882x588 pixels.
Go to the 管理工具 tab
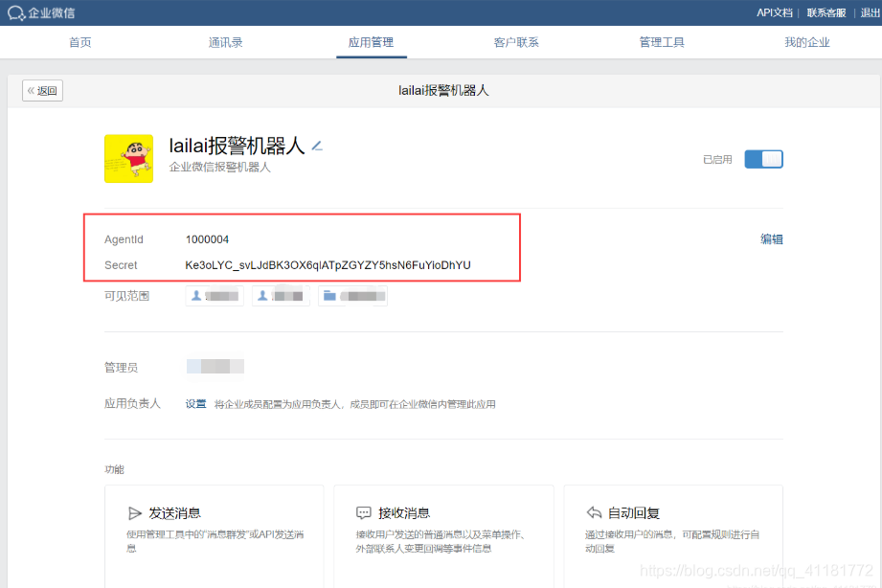(x=662, y=42)
